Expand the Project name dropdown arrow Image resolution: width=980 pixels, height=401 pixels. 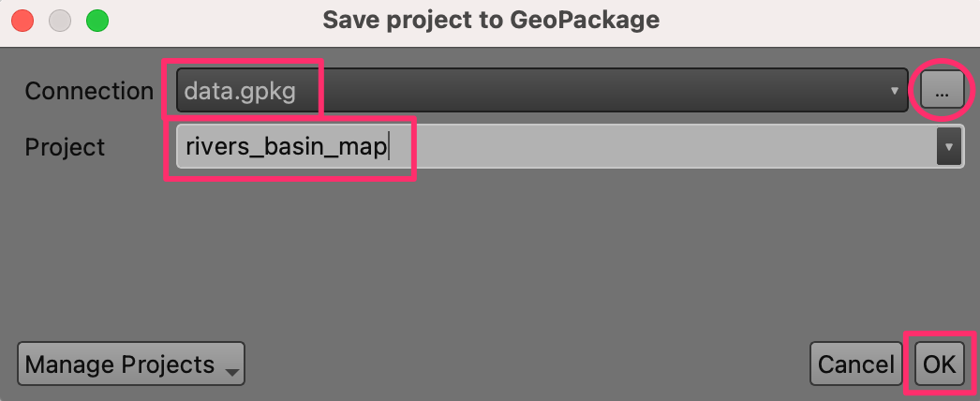[x=950, y=147]
